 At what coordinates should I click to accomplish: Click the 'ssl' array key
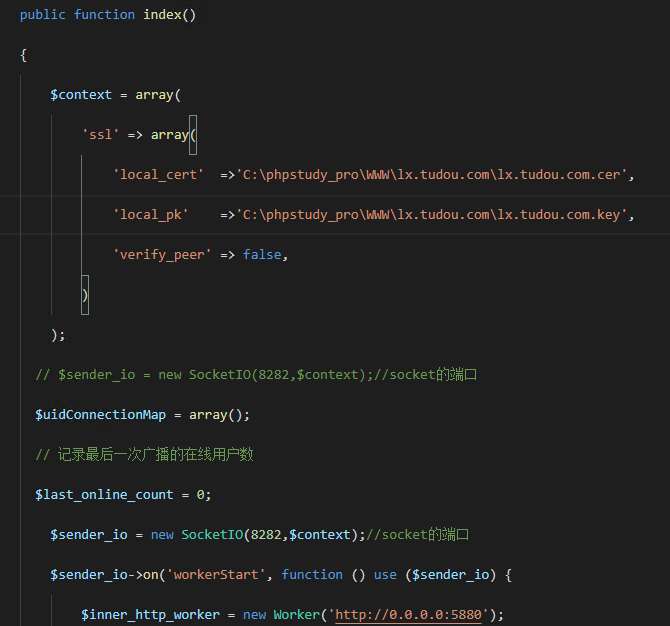(x=100, y=135)
